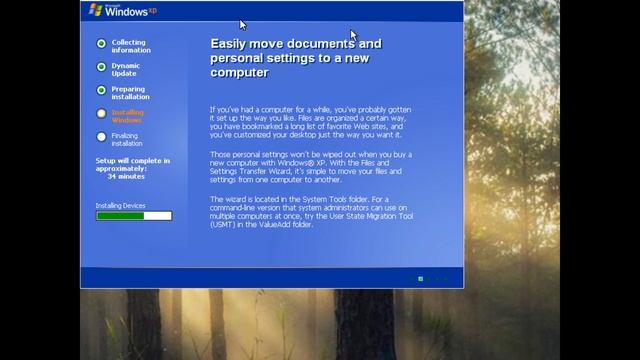Click the Installing Devices status label
640x360 pixels.
[x=120, y=206]
